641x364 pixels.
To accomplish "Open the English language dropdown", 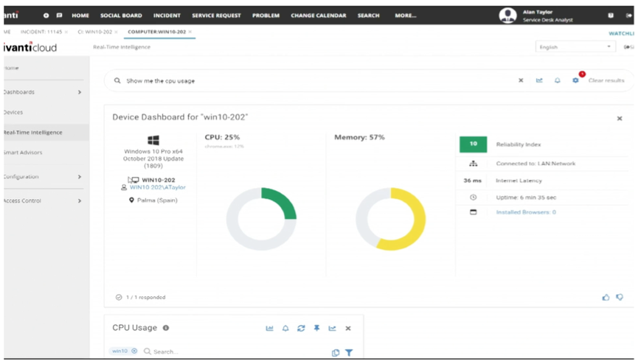I will [575, 46].
